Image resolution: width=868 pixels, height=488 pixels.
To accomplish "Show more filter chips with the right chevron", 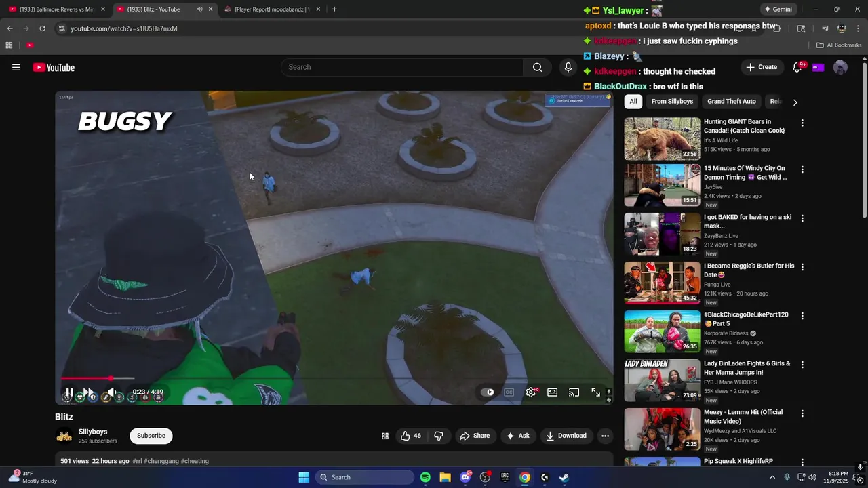I will (795, 102).
